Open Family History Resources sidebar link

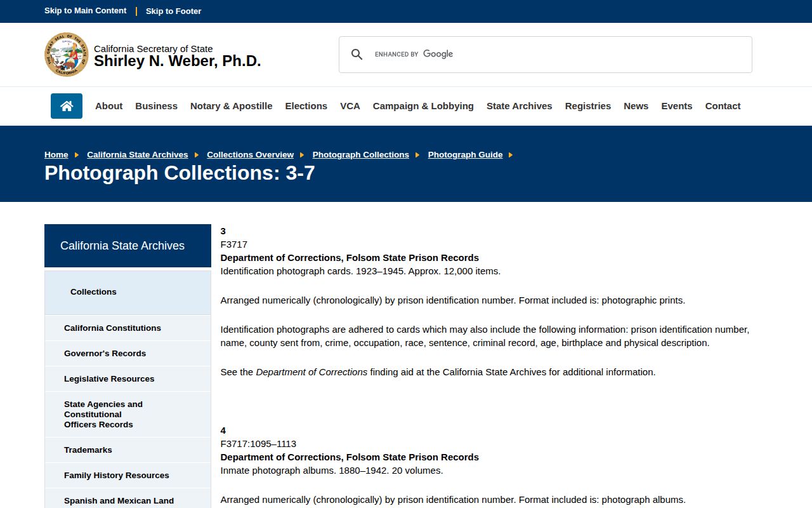tap(128, 476)
